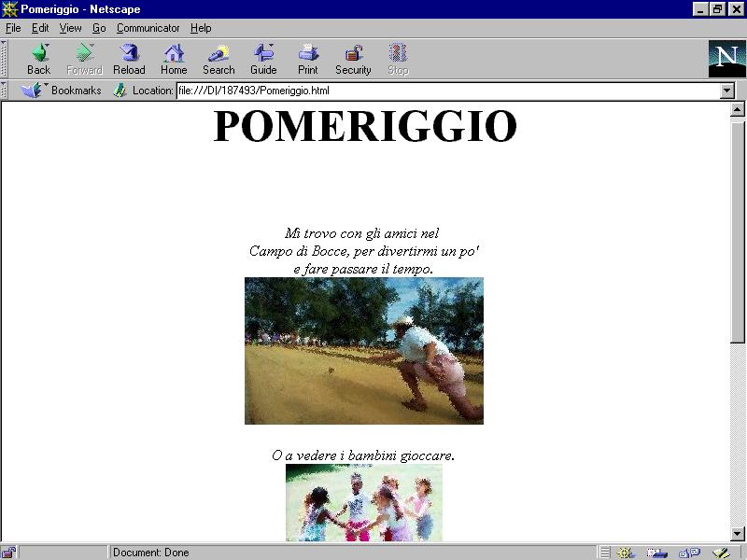Open the View menu
This screenshot has width=747, height=560.
pos(71,28)
